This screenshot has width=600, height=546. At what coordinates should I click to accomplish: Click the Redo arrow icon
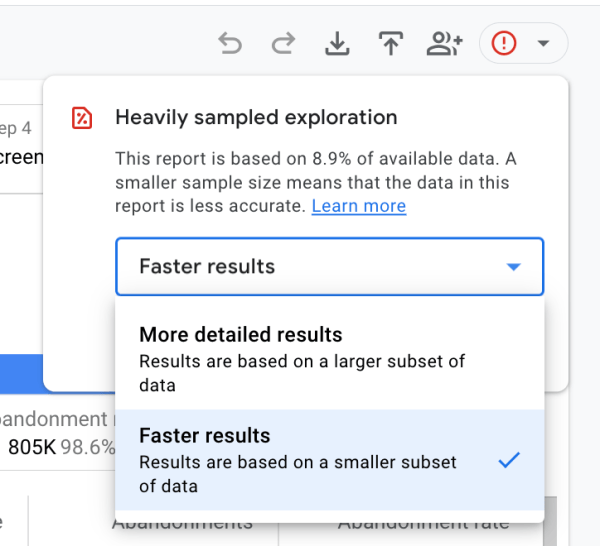coord(284,44)
